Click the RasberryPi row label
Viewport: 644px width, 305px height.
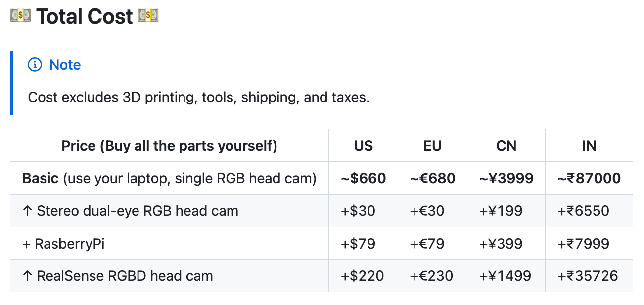[63, 244]
